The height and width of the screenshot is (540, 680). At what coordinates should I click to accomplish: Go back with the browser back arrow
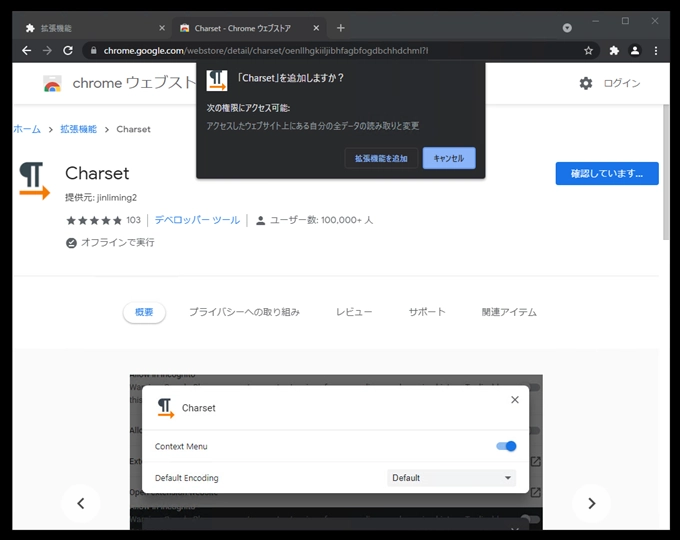pos(26,51)
